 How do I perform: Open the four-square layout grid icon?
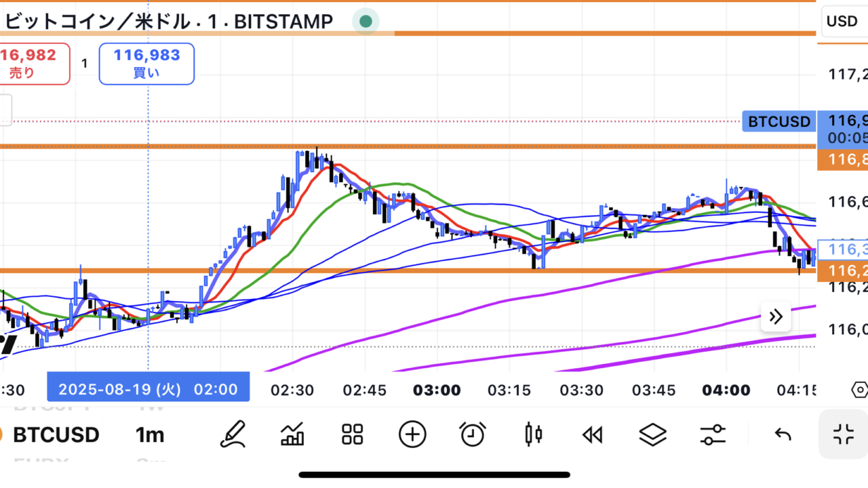[353, 434]
